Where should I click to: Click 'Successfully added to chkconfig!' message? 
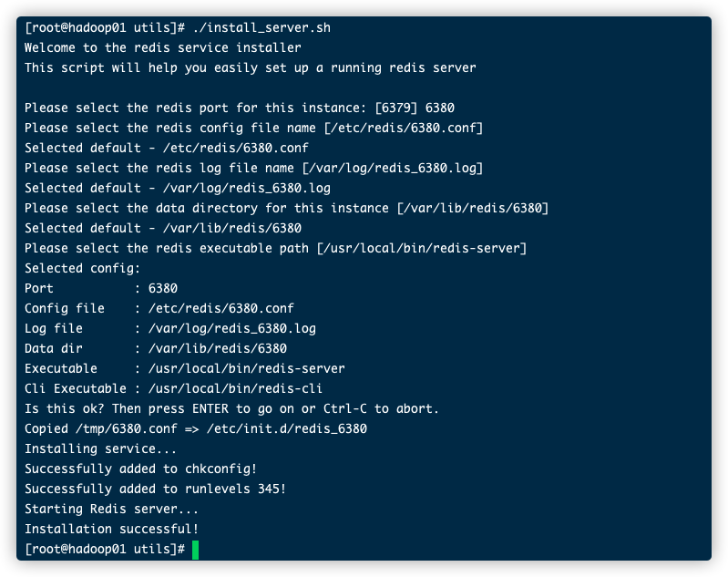pyautogui.click(x=140, y=469)
